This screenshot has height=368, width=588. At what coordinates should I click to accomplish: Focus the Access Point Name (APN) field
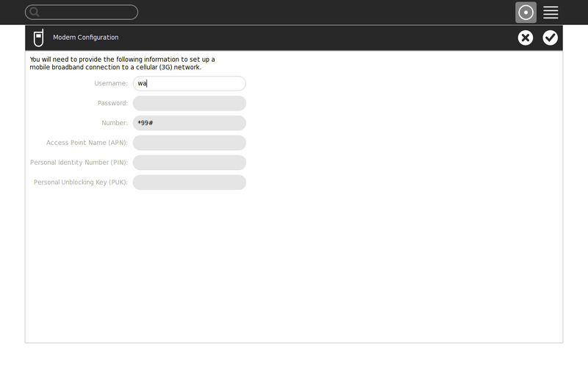tap(189, 143)
